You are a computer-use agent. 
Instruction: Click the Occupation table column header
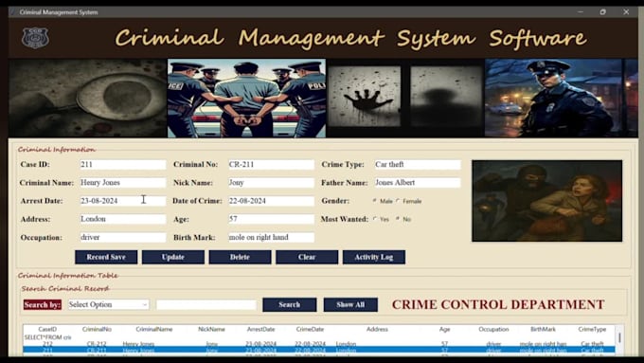493,329
